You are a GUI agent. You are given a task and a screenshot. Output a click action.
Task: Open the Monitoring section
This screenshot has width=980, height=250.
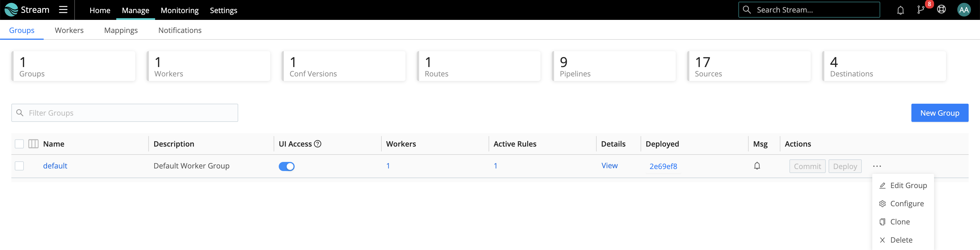pos(179,10)
